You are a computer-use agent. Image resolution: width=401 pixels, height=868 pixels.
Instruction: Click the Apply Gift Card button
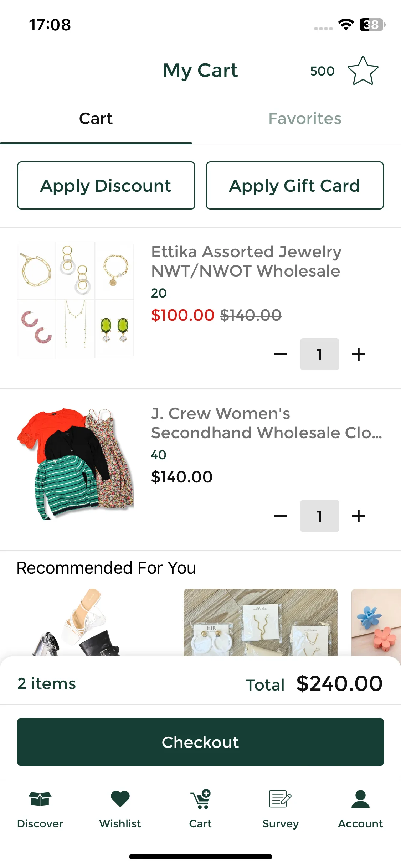[295, 185]
